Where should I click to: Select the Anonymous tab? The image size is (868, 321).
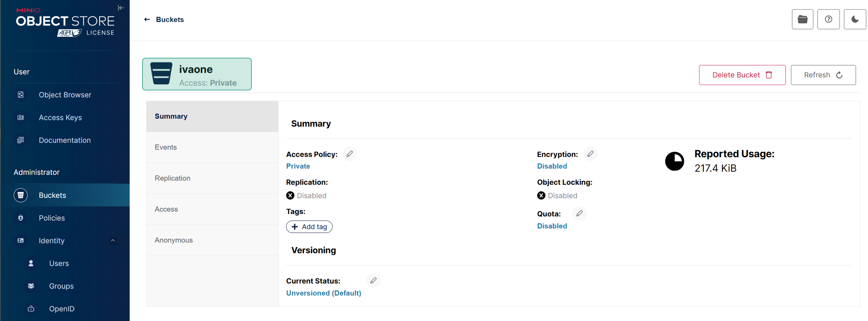click(x=174, y=240)
